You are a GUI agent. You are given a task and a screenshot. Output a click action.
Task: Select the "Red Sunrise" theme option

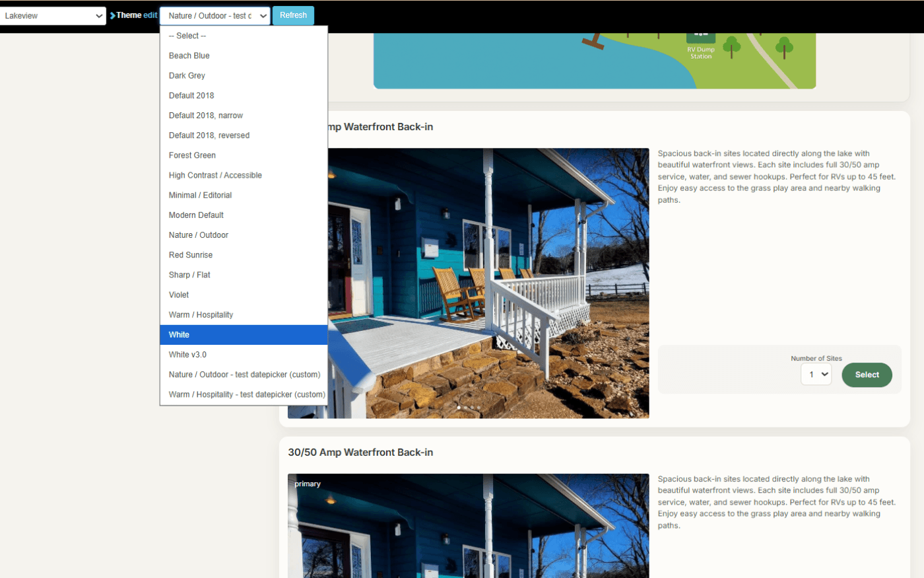pyautogui.click(x=191, y=254)
